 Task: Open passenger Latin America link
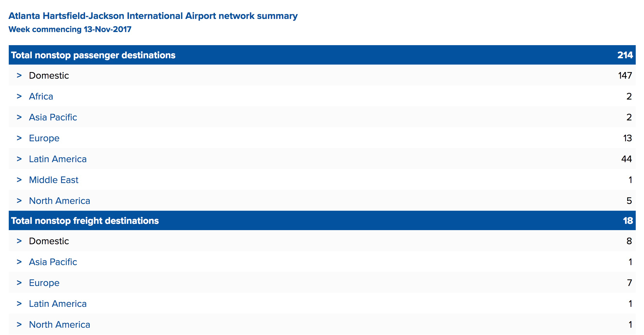tap(58, 159)
